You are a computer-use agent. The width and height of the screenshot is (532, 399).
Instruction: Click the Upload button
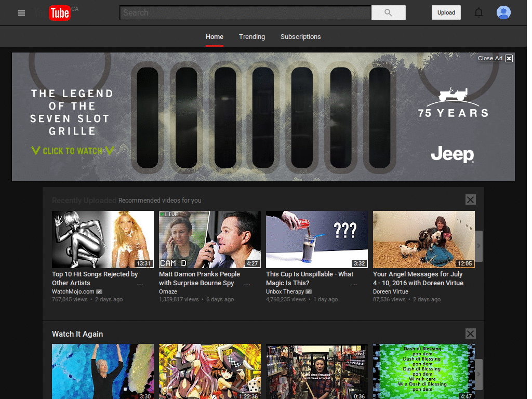coord(446,12)
